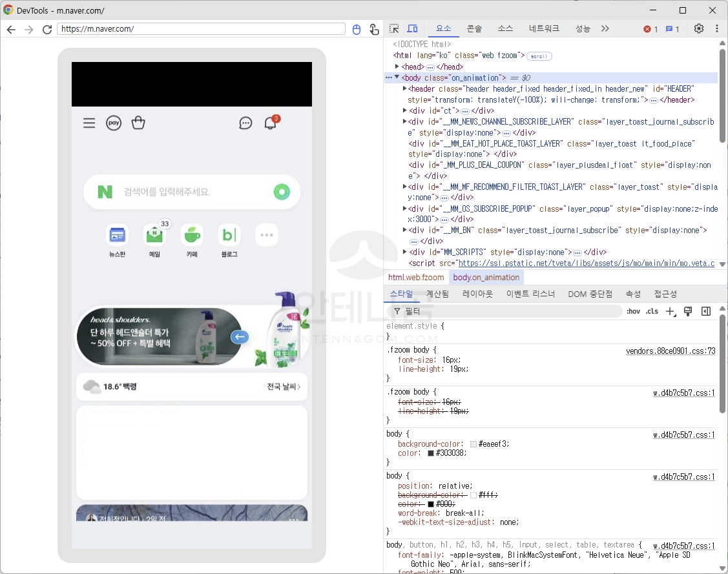Open the #fff color swatch
The image size is (728, 574).
pyautogui.click(x=473, y=495)
